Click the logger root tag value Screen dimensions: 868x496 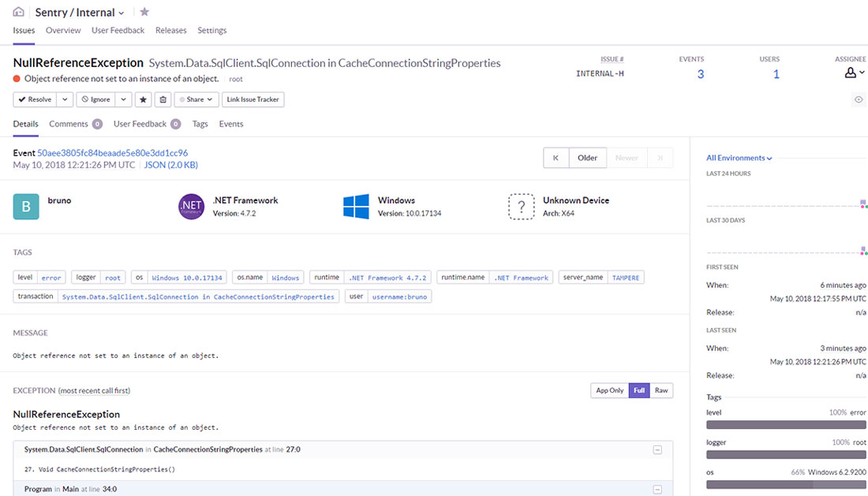[113, 278]
